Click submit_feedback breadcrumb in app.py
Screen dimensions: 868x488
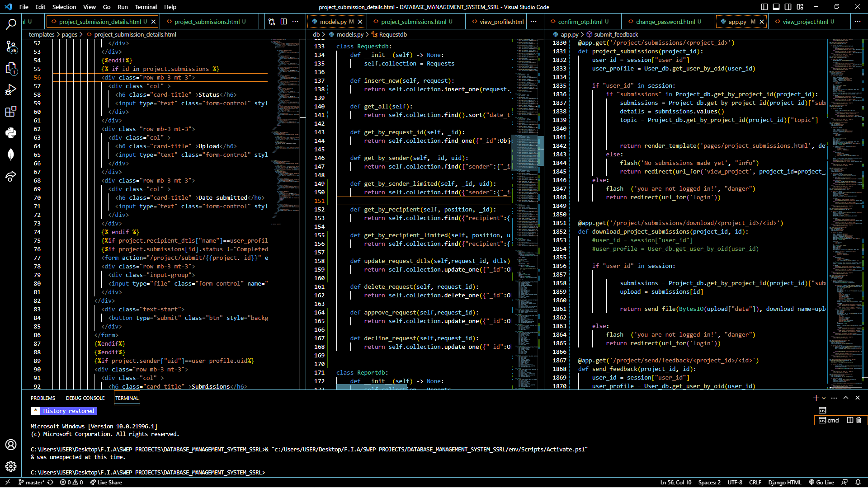point(616,34)
